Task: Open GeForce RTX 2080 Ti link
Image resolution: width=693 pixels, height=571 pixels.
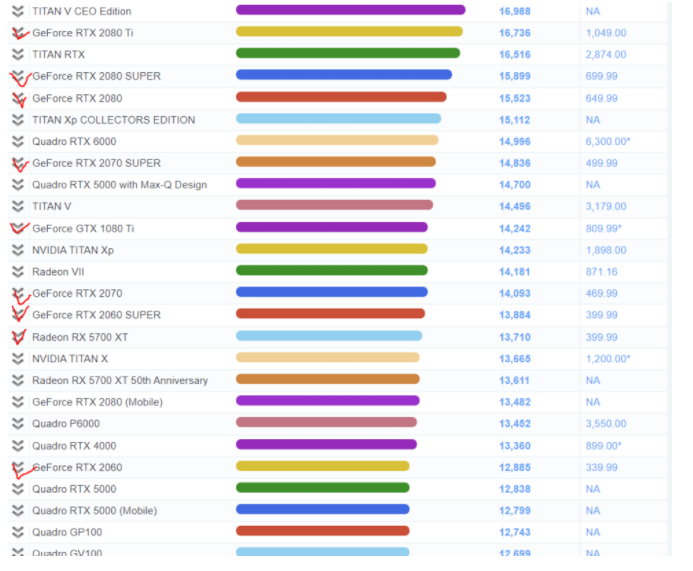Action: click(x=83, y=33)
